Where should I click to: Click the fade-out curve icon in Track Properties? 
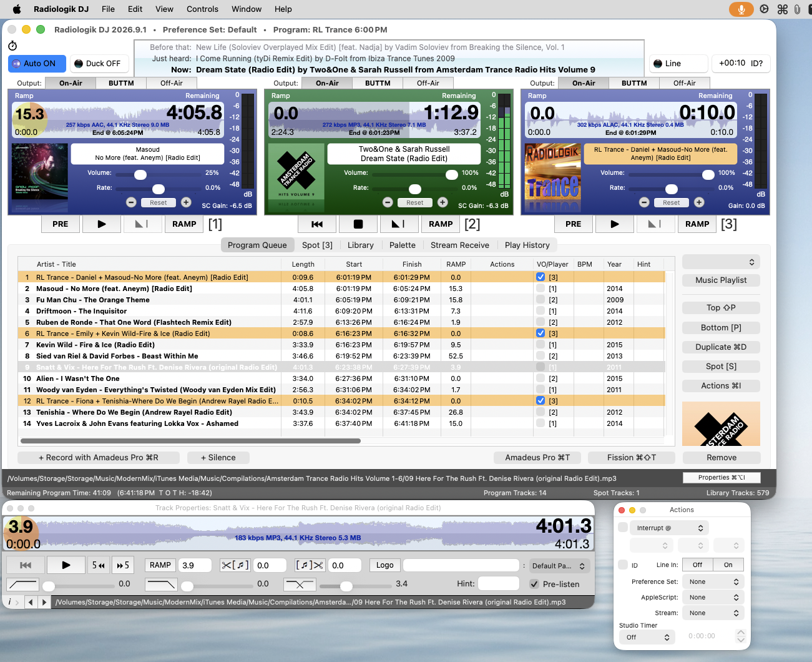pyautogui.click(x=161, y=585)
